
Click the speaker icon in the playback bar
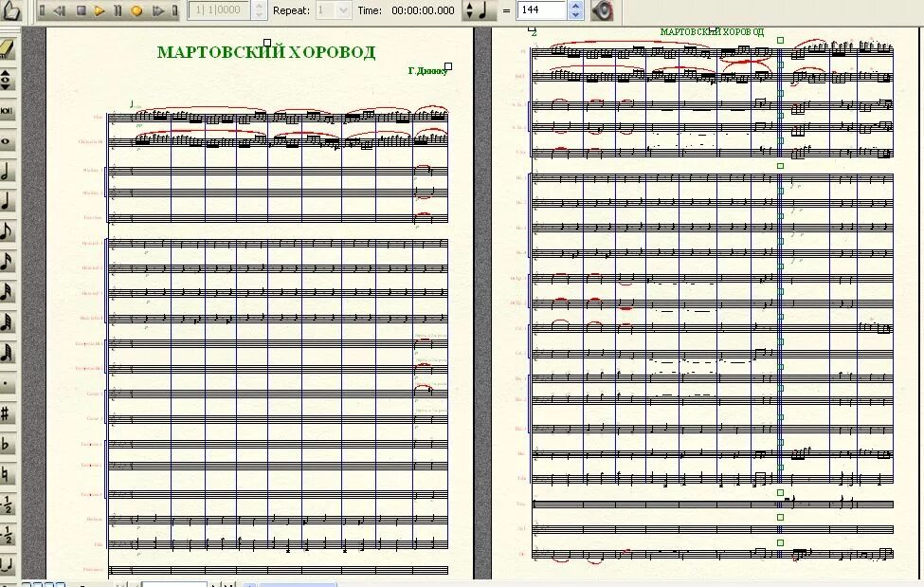(602, 10)
